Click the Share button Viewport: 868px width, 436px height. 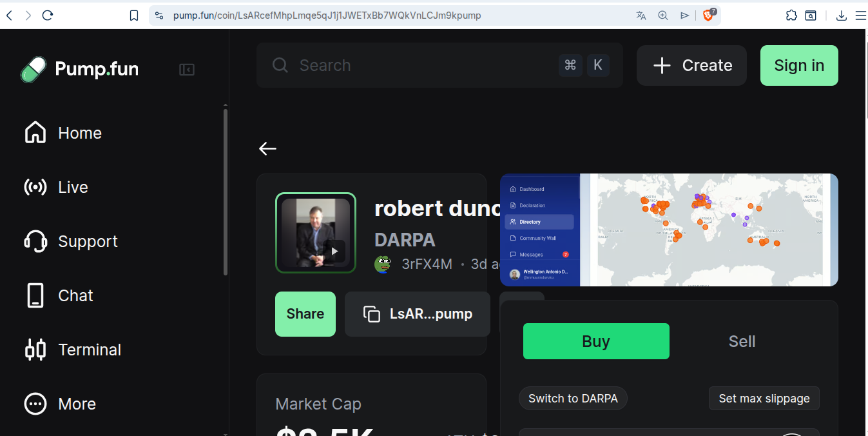(305, 314)
